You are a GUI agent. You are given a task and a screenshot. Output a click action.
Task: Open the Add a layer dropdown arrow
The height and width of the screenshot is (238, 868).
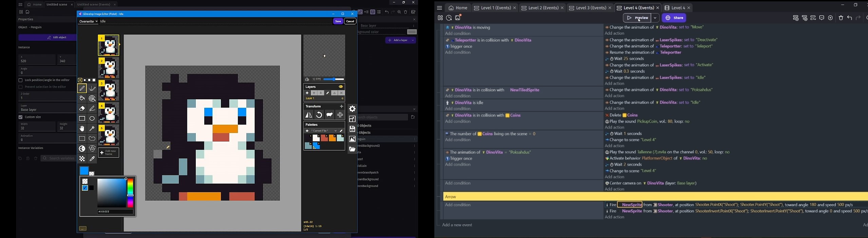tap(413, 40)
